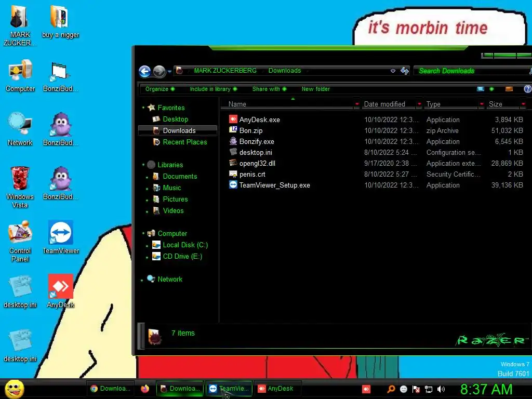532x399 pixels.
Task: Click the Back navigation arrow in Explorer
Action: 144,71
